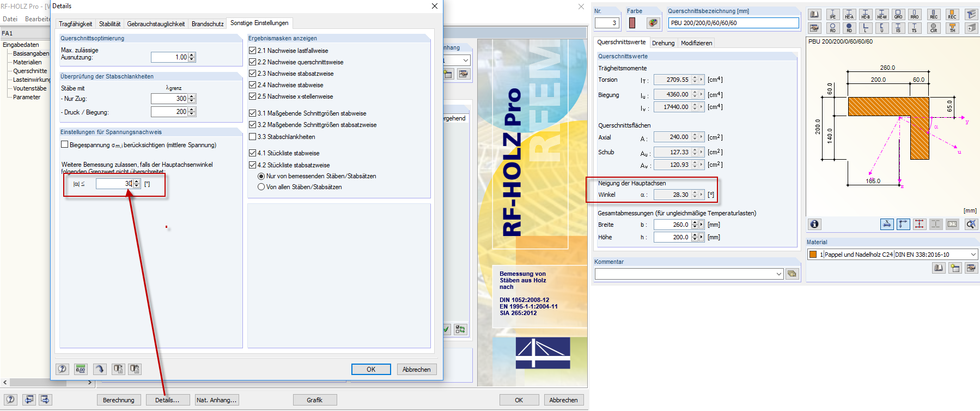Screen dimensions: 980x411
Task: Open the Material dropdown (Pappel und Nadelholz C24)
Action: point(973,255)
